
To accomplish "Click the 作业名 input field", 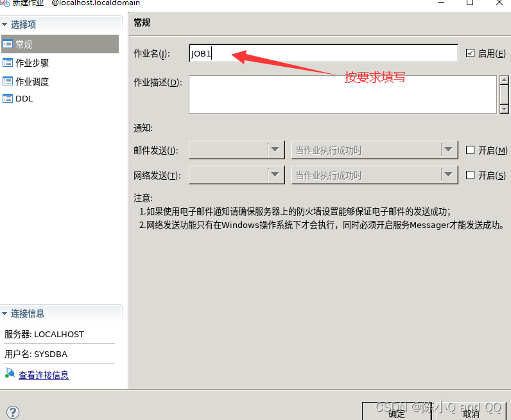I will click(x=324, y=53).
